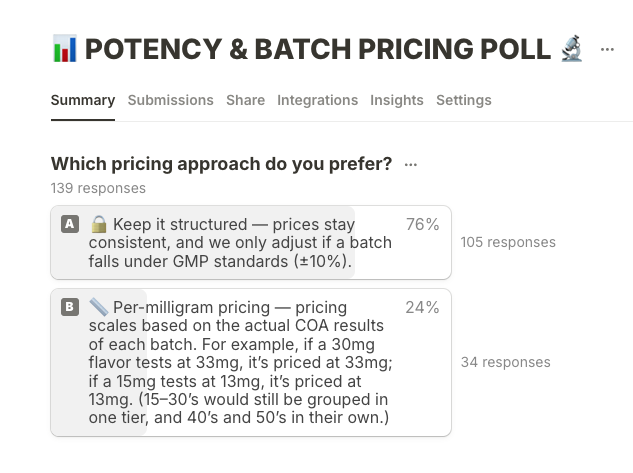Click the '34 responses' count
Viewport: 633px width, 473px height.
coord(505,362)
